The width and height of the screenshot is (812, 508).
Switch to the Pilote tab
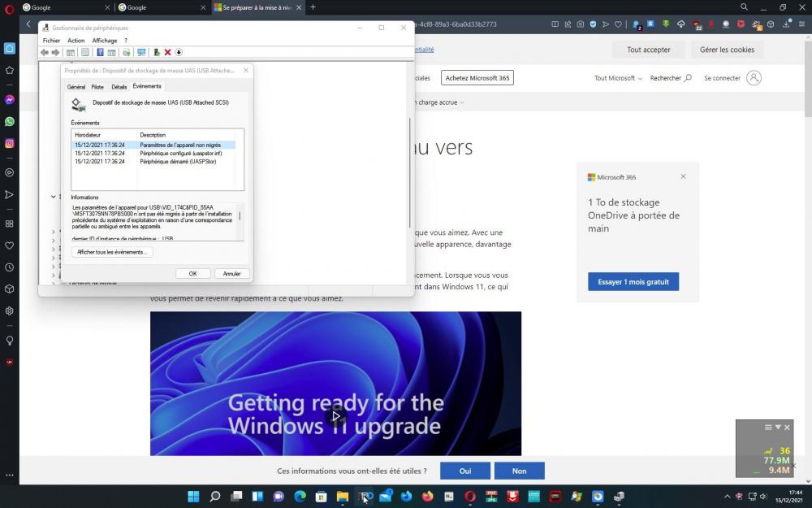pos(97,87)
